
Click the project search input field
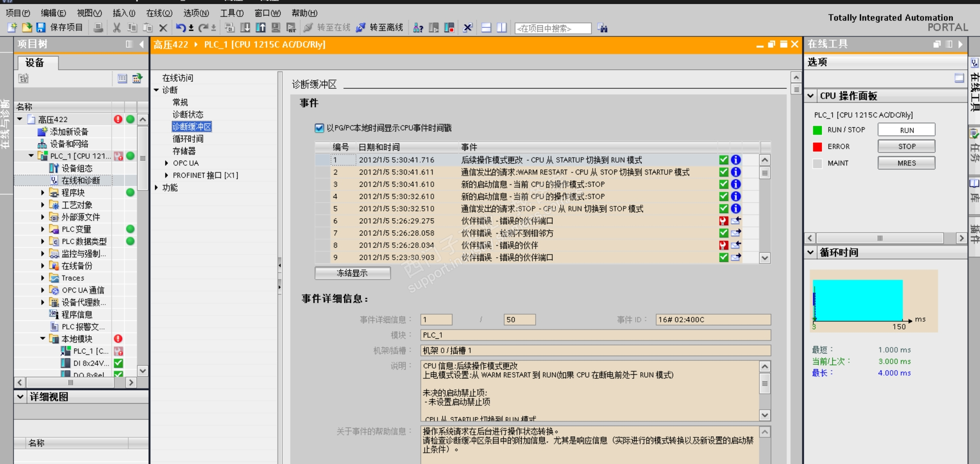tap(553, 29)
